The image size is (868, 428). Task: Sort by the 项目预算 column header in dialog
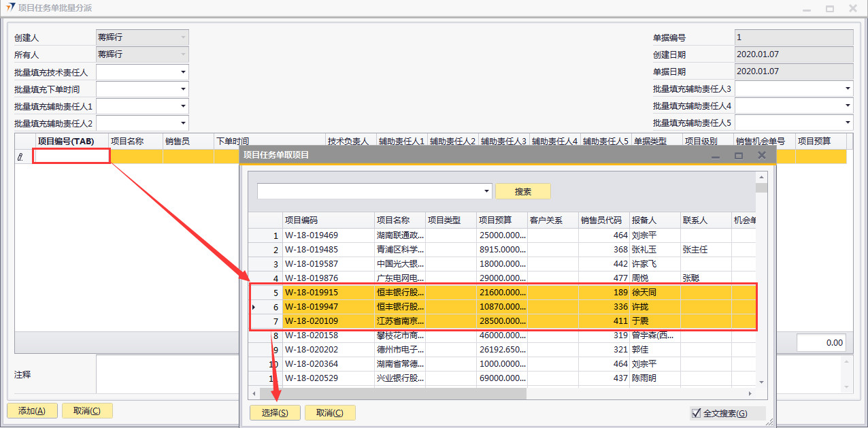(501, 220)
